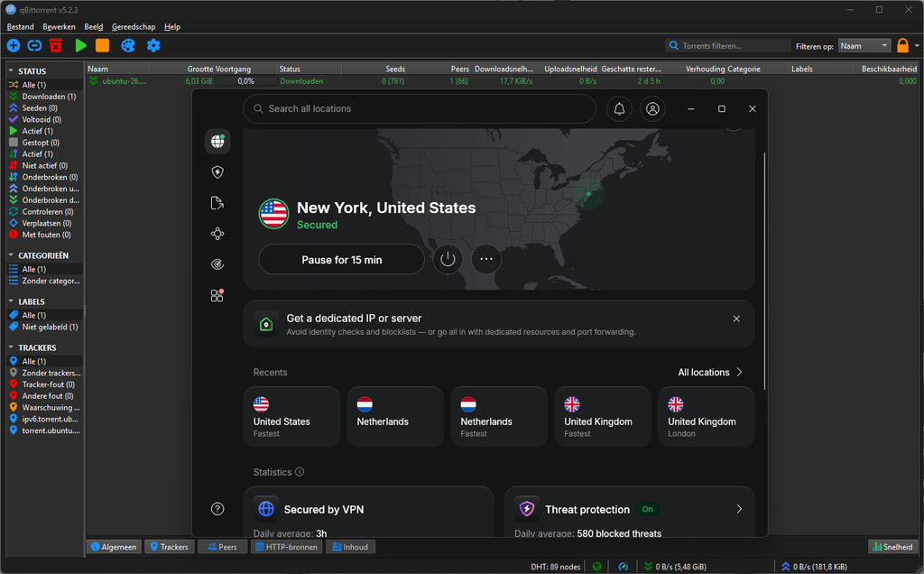Open the UI theme editor palette icon

tap(128, 45)
